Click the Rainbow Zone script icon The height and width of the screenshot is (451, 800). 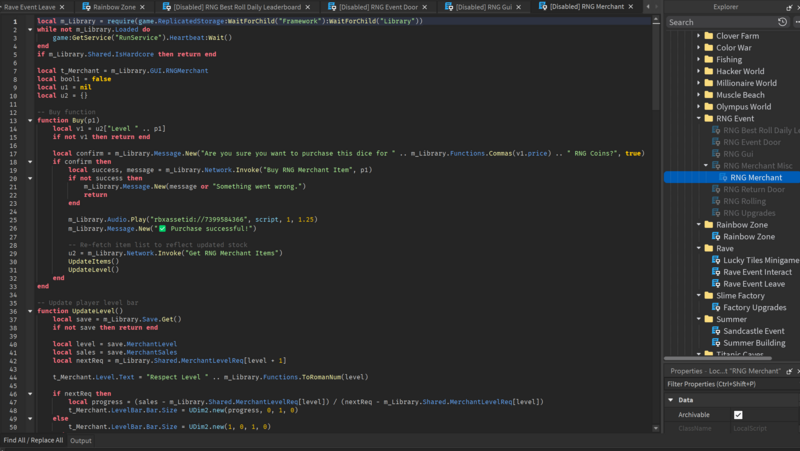pyautogui.click(x=716, y=237)
